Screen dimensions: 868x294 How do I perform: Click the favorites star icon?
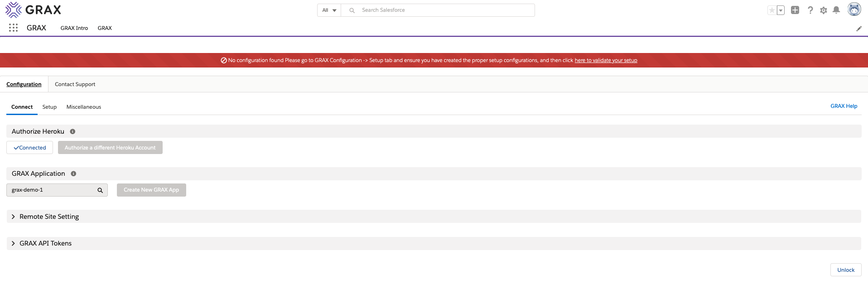point(772,10)
